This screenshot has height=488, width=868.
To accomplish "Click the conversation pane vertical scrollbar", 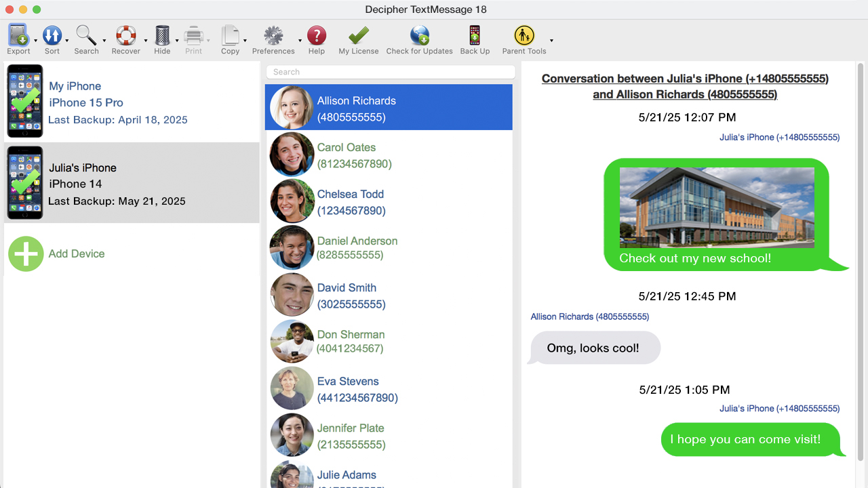I will coord(861,258).
